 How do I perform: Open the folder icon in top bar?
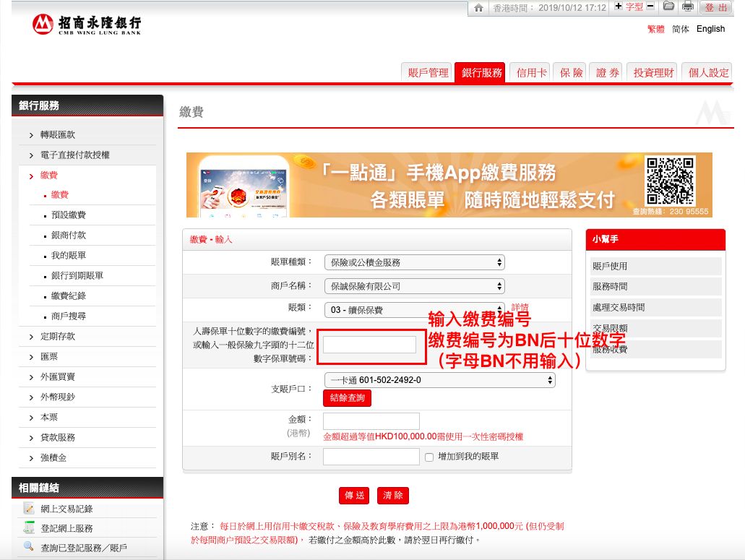(x=669, y=7)
